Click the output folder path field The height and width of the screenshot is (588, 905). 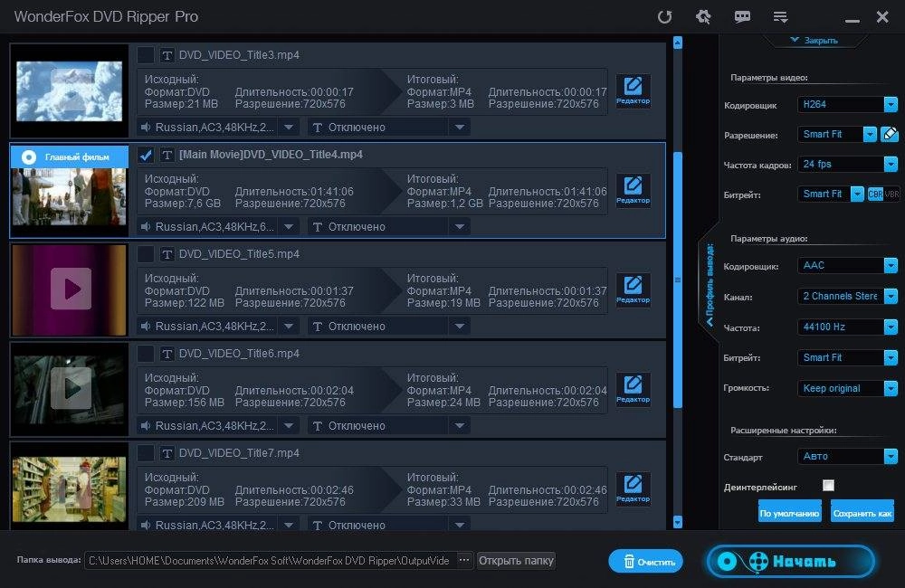click(270, 560)
